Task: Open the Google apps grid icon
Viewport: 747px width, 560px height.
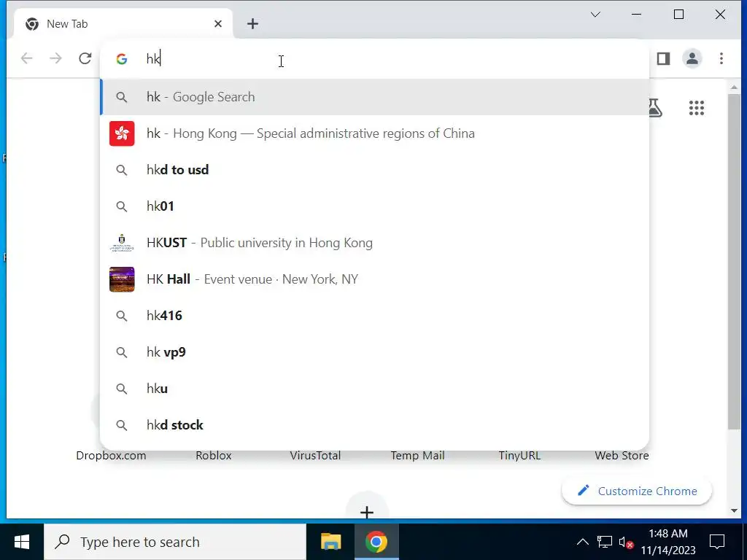Action: point(697,108)
